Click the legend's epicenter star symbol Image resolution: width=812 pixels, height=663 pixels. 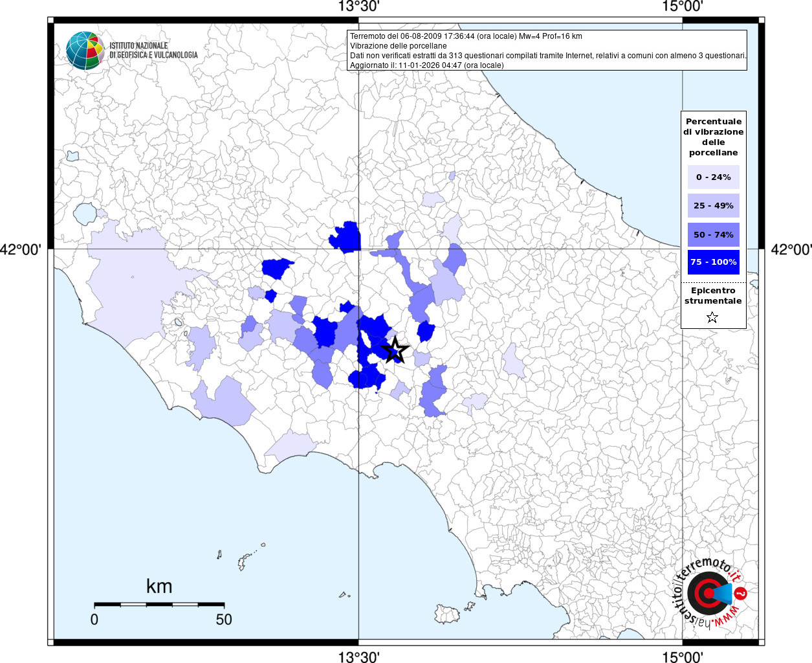712,317
